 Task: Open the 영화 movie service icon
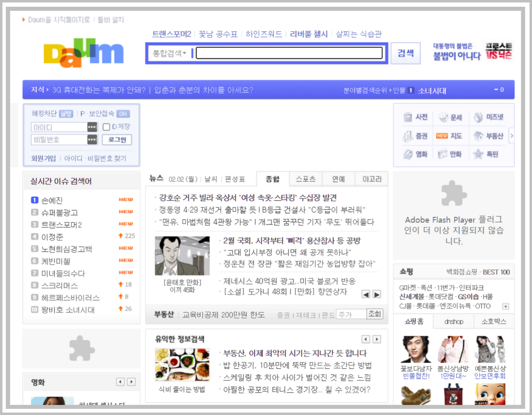pyautogui.click(x=415, y=154)
